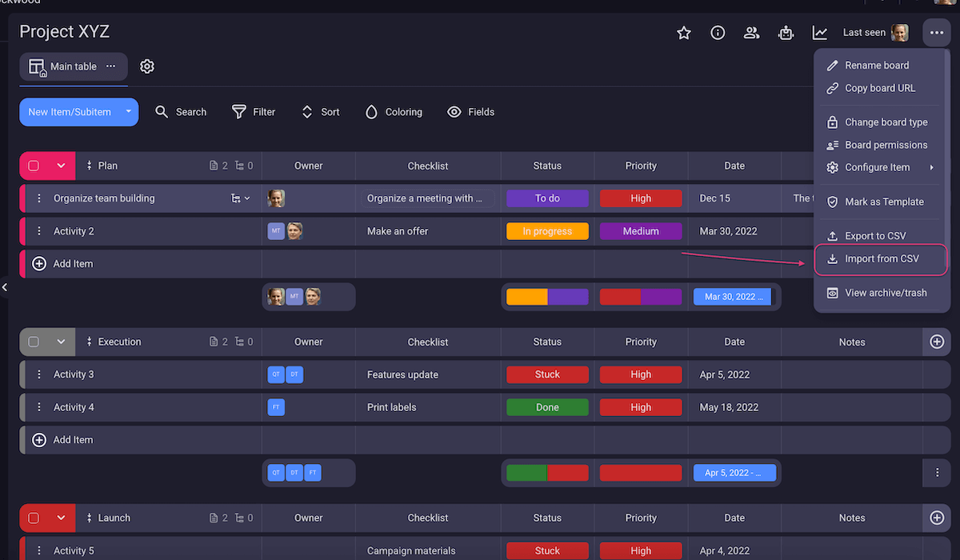
Task: Collapse the Plan group chevron
Action: 61,166
